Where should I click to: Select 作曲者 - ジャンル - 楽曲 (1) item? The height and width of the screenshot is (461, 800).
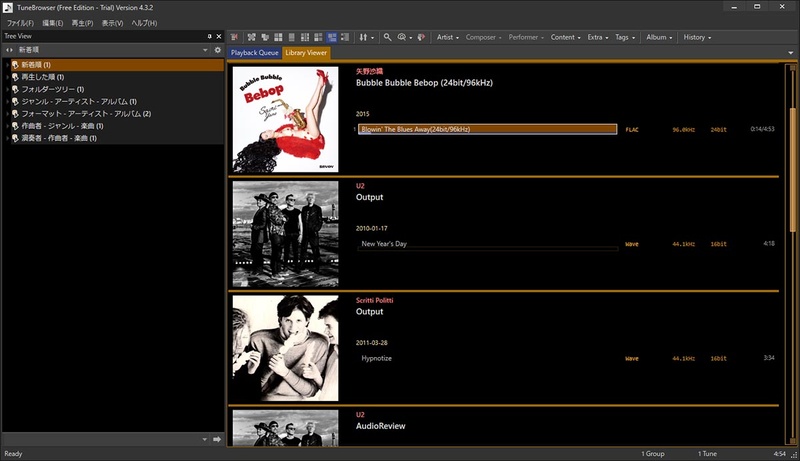click(x=117, y=126)
